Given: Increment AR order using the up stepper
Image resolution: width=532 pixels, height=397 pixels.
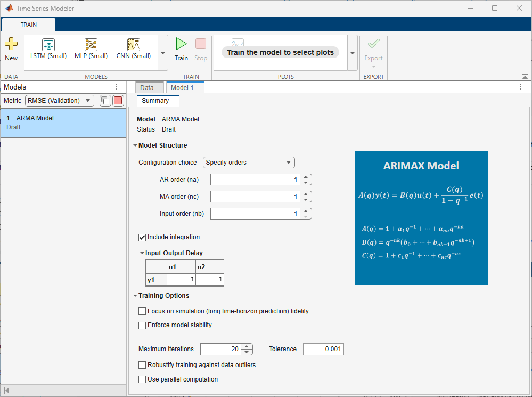Looking at the screenshot, I should 306,177.
